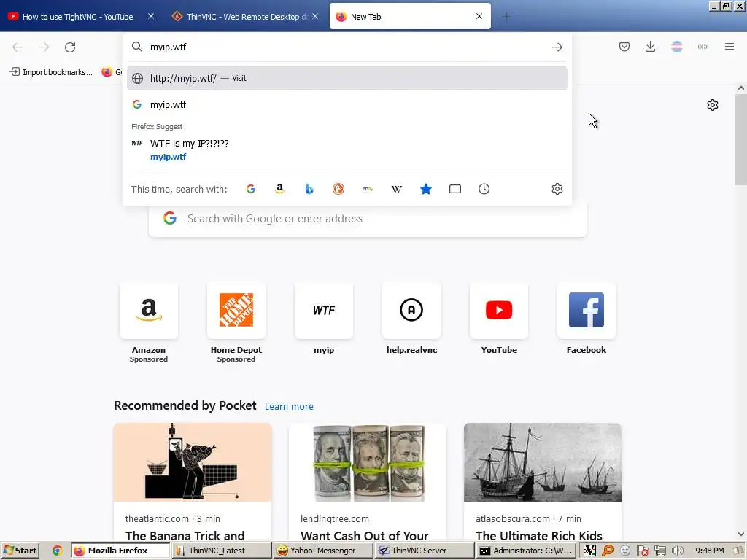The height and width of the screenshot is (560, 747).
Task: Click the Learn more Pocket link
Action: coord(289,407)
